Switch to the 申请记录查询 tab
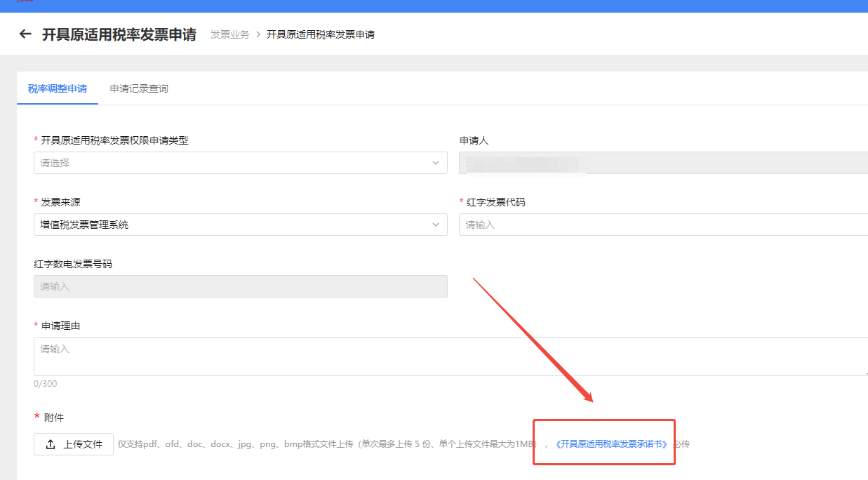868x480 pixels. [139, 88]
